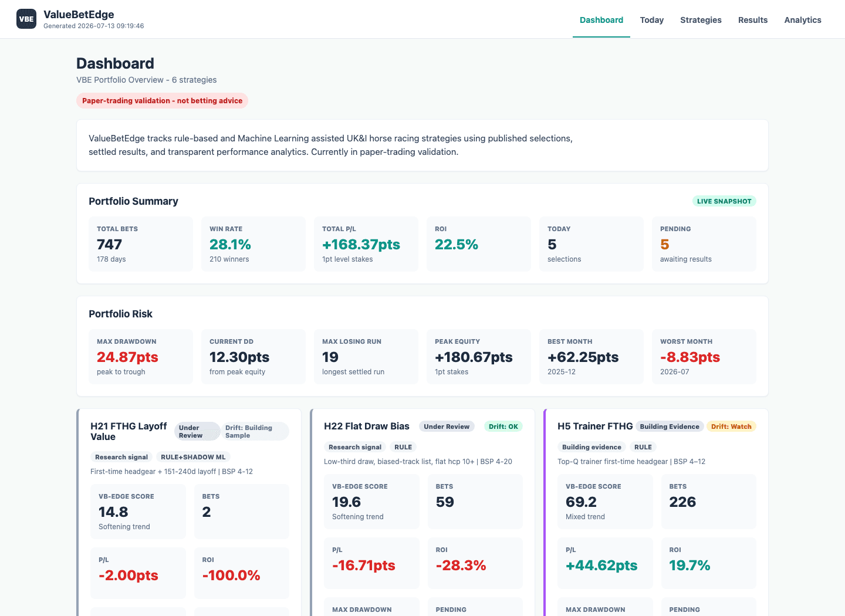Click the VB-Edge Score 14.8 value
This screenshot has height=616, width=845.
tap(113, 512)
